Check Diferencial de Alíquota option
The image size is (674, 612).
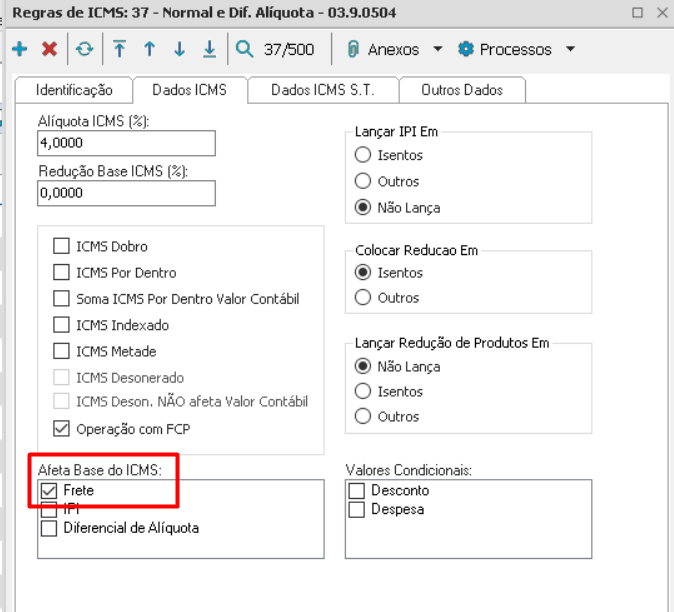tap(49, 528)
